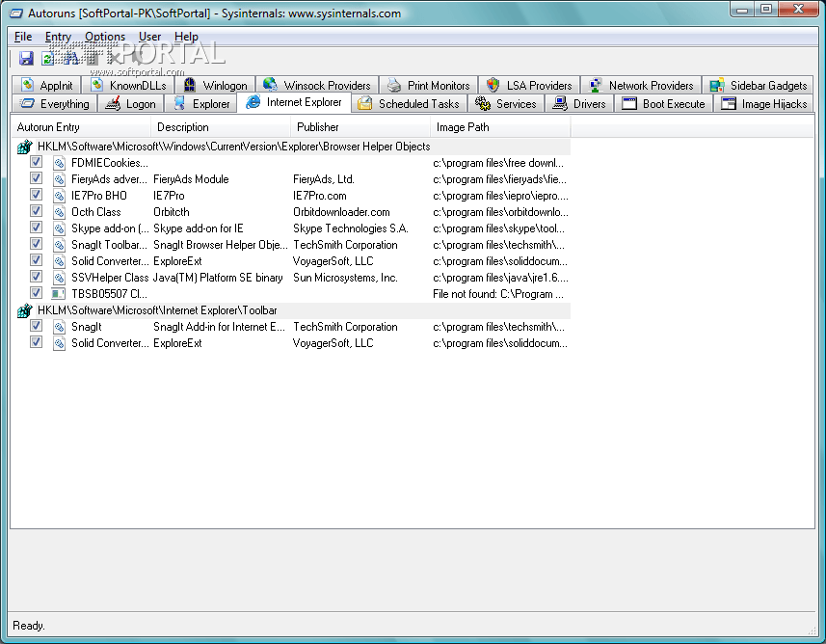Click the Save floppy disk toolbar icon
This screenshot has height=644, width=826.
tap(26, 58)
